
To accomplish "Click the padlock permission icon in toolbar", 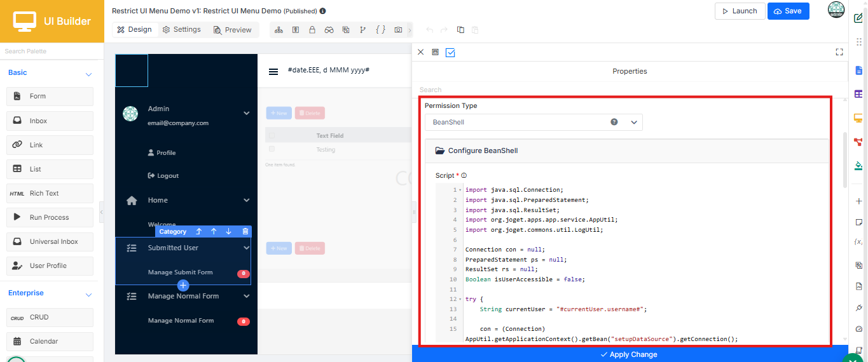I will [312, 30].
